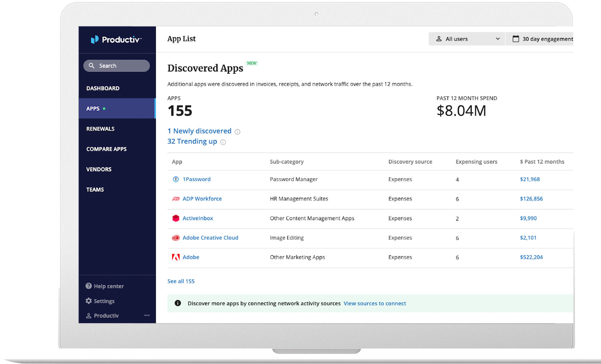The width and height of the screenshot is (601, 364).
Task: Click the $522,204 spend amount
Action: pos(531,257)
